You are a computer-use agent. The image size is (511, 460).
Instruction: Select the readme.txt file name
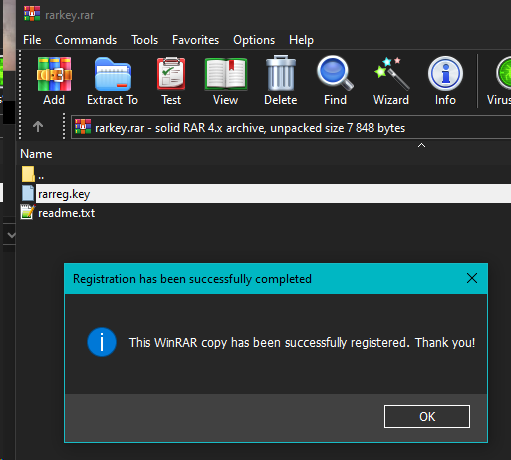coord(67,213)
